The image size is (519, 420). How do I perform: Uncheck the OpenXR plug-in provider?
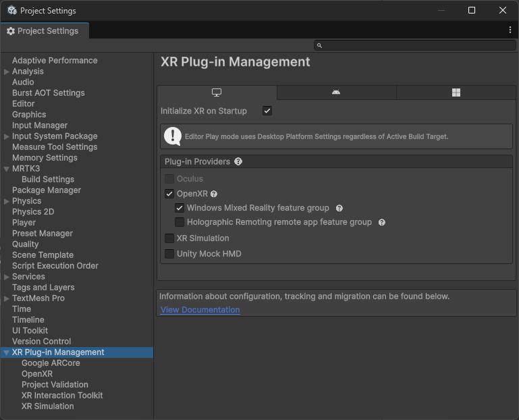pos(169,194)
